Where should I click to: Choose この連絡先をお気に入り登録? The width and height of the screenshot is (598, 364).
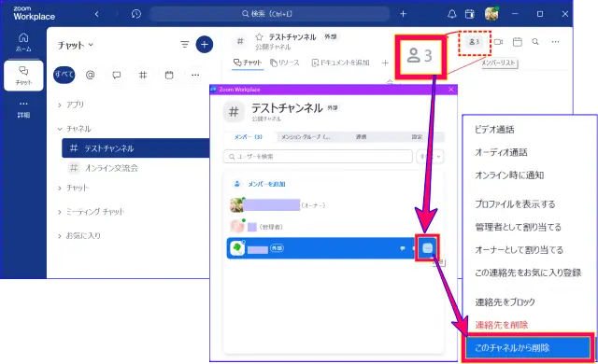click(528, 273)
